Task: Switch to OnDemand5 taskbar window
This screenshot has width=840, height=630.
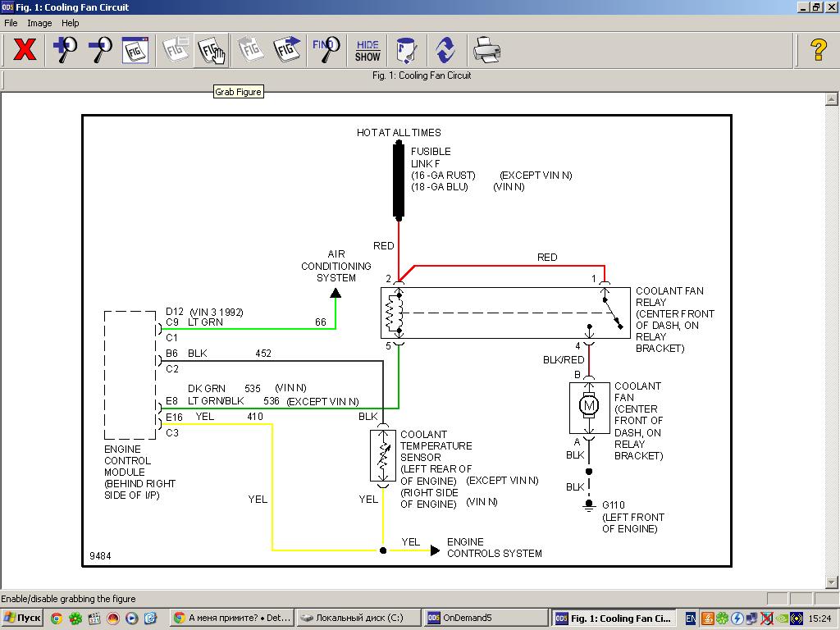Action: (x=486, y=619)
